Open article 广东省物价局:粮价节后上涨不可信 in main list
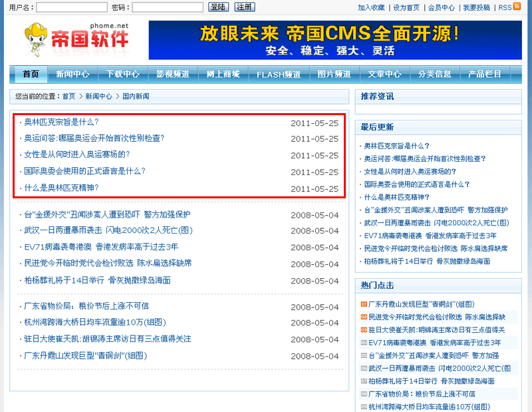The image size is (532, 412). (x=86, y=306)
